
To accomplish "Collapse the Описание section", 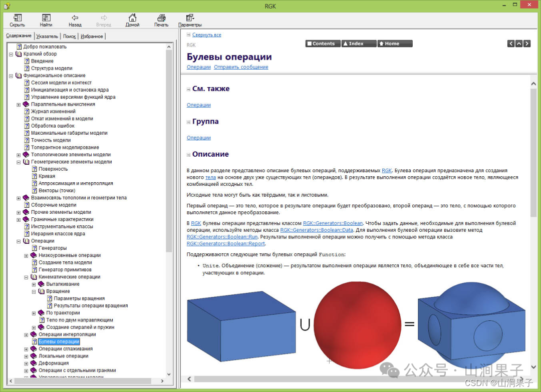I will click(x=188, y=155).
